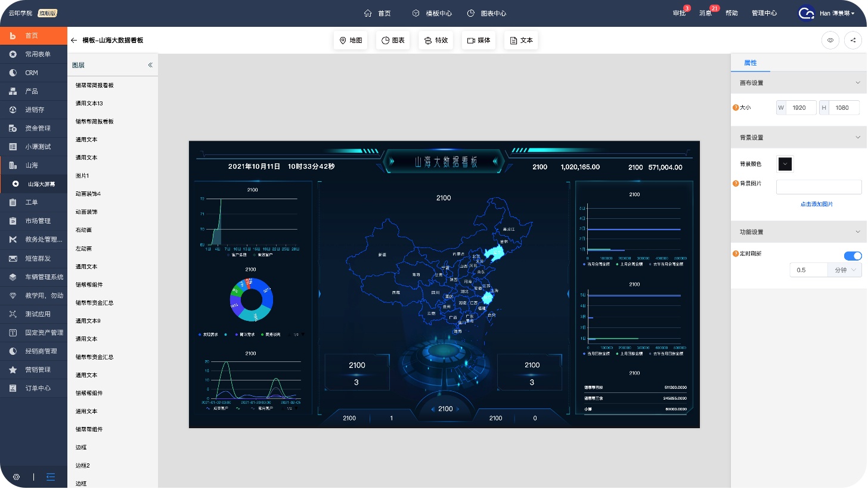Open the 背景颜色 color swatch
The image size is (868, 489).
click(x=785, y=164)
